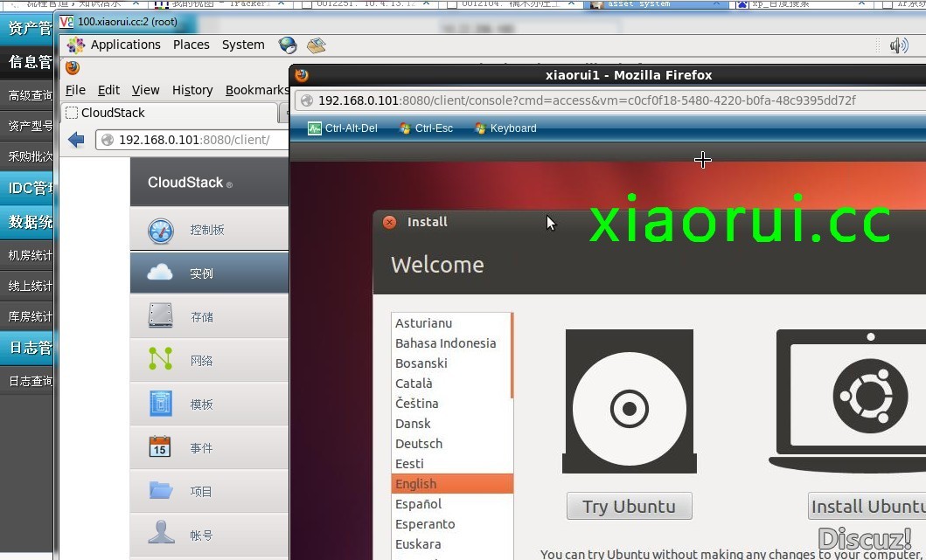Select Bosanski in the language list
This screenshot has width=926, height=560.
[450, 363]
